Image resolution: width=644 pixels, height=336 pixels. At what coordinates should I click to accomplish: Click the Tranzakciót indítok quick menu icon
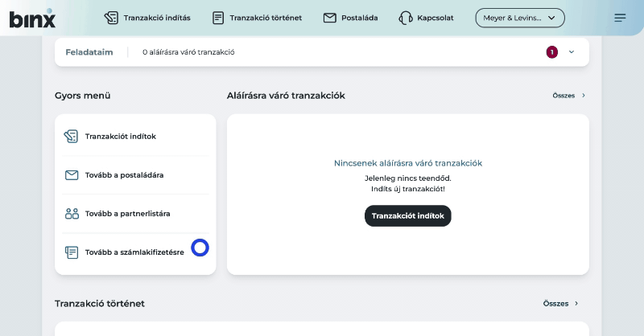71,136
